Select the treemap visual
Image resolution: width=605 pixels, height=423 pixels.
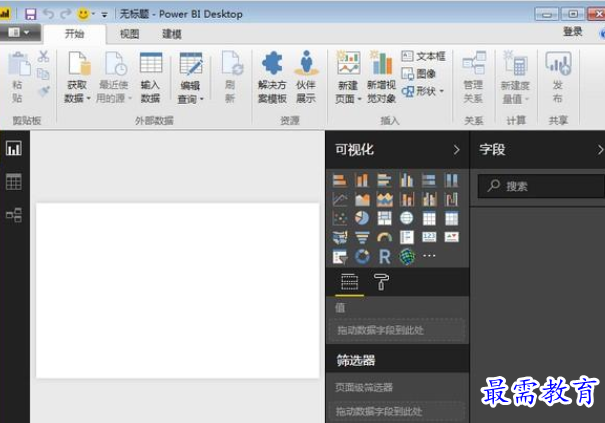coord(384,218)
